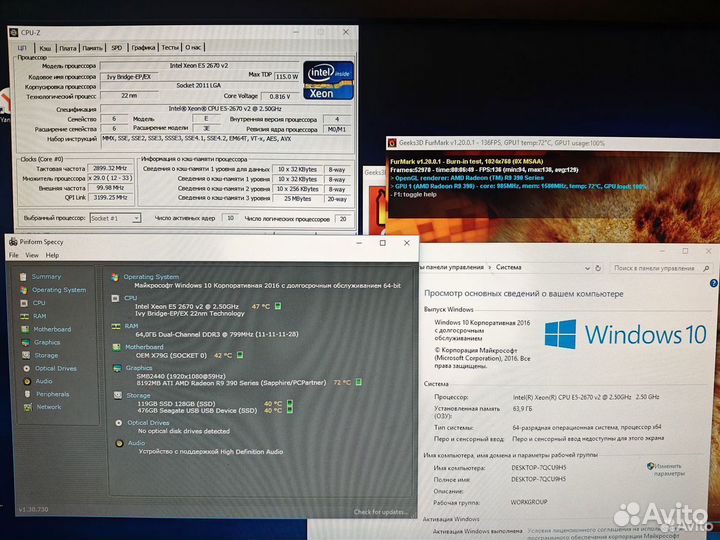The image size is (720, 540).
Task: Switch to the Память tab in CPU-Z
Action: tap(93, 48)
